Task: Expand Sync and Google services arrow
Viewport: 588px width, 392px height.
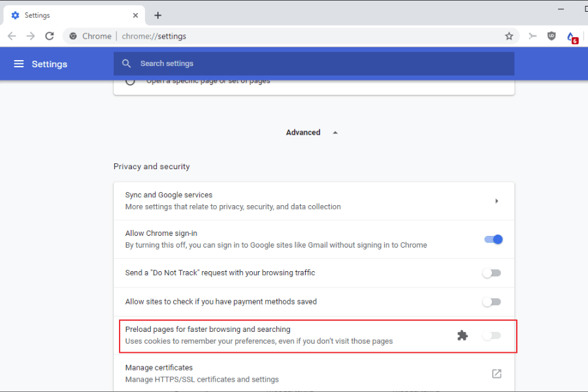Action: 497,201
